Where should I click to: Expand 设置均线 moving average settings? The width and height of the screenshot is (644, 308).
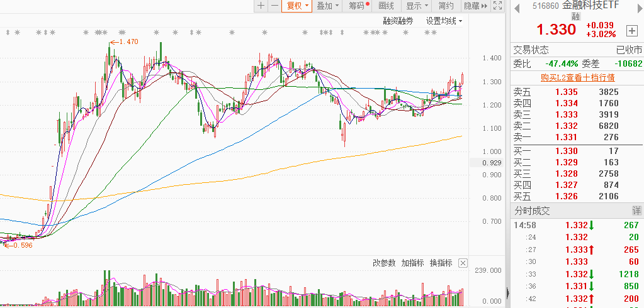444,21
